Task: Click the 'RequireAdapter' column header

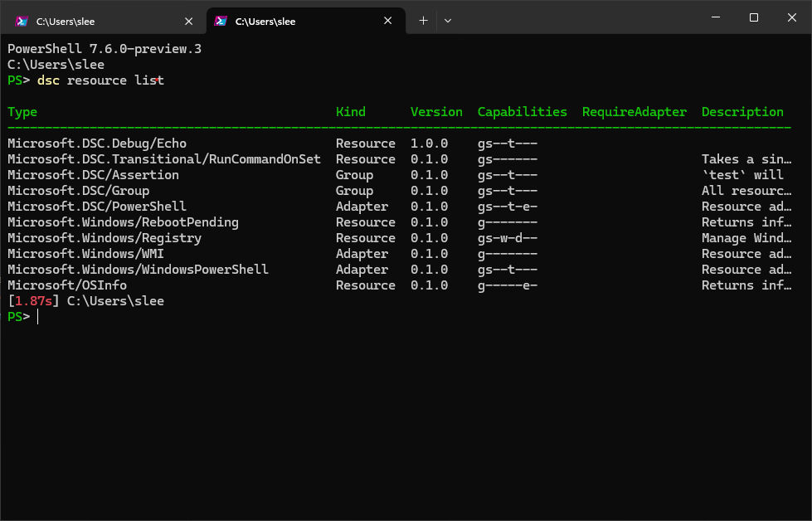Action: coord(635,112)
